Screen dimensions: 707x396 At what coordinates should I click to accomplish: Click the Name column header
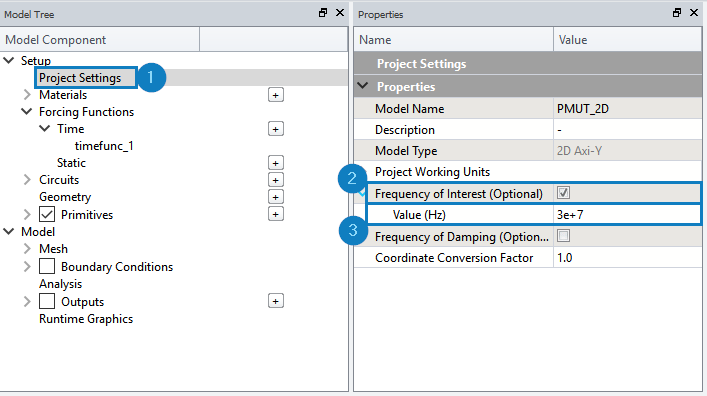point(454,40)
